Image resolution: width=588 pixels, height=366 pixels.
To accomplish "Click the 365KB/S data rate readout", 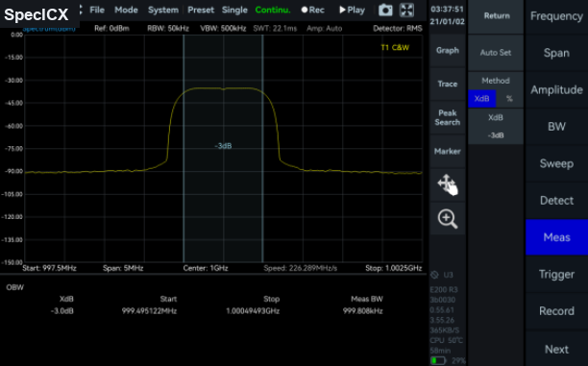I will pyautogui.click(x=445, y=330).
